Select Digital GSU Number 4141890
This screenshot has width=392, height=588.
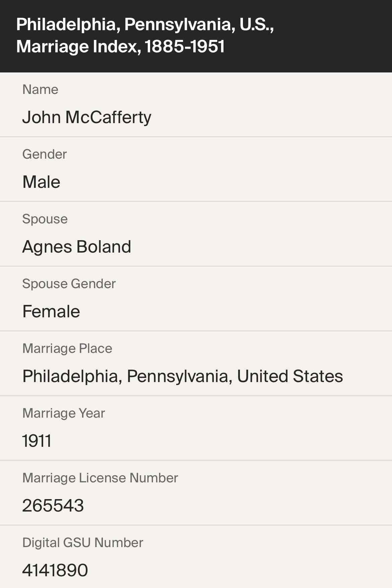(55, 571)
